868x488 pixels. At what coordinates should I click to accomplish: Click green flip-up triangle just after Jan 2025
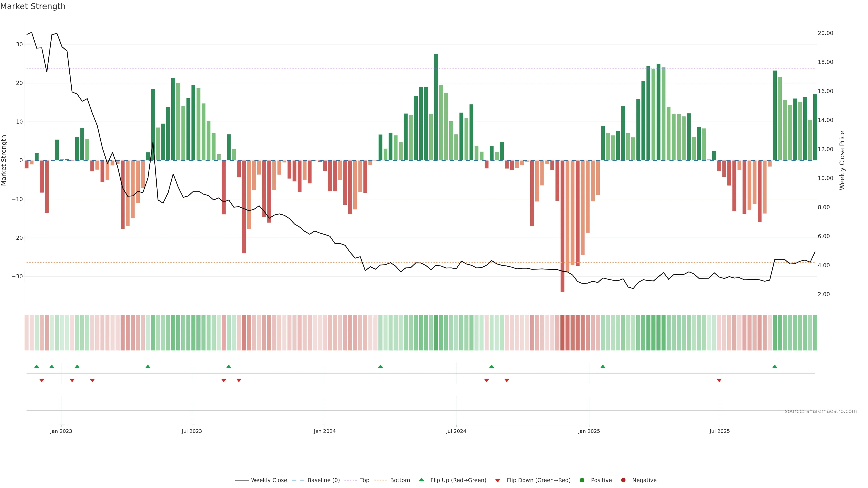pyautogui.click(x=603, y=366)
